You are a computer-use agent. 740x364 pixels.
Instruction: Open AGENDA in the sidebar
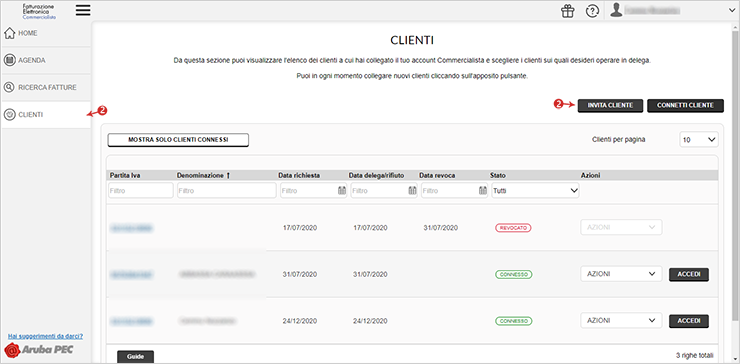pos(46,60)
